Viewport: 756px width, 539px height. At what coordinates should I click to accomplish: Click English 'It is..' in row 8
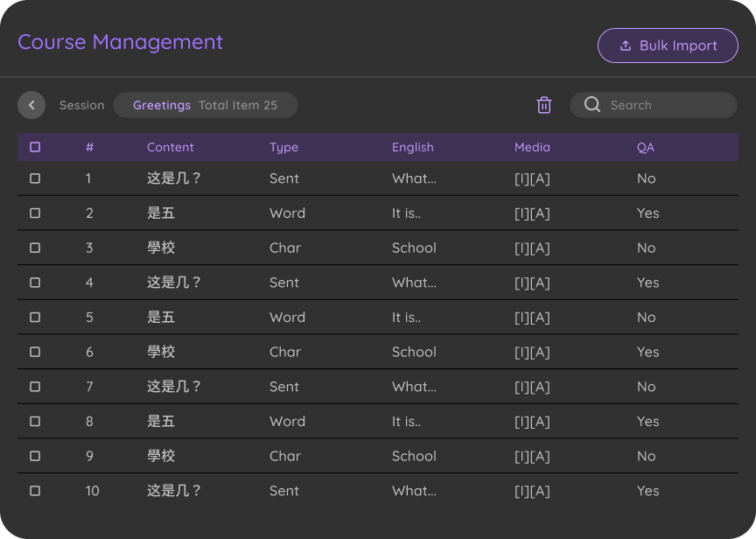coord(407,422)
